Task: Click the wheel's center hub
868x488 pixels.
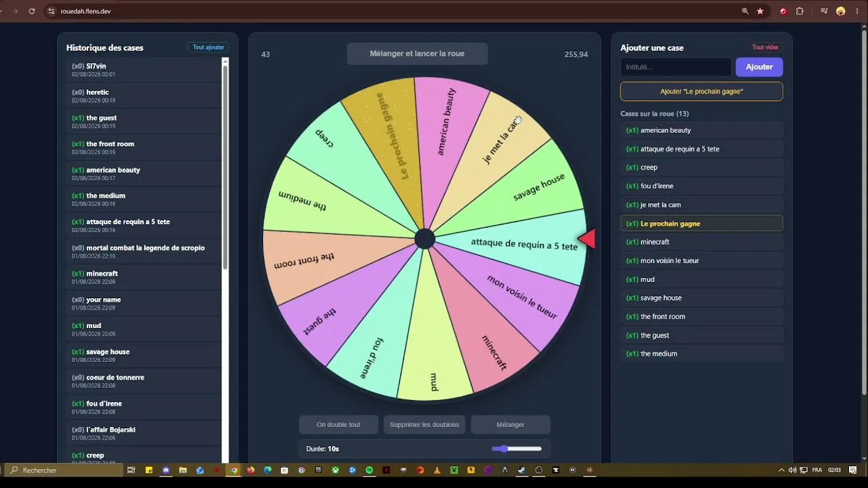Action: tap(425, 239)
